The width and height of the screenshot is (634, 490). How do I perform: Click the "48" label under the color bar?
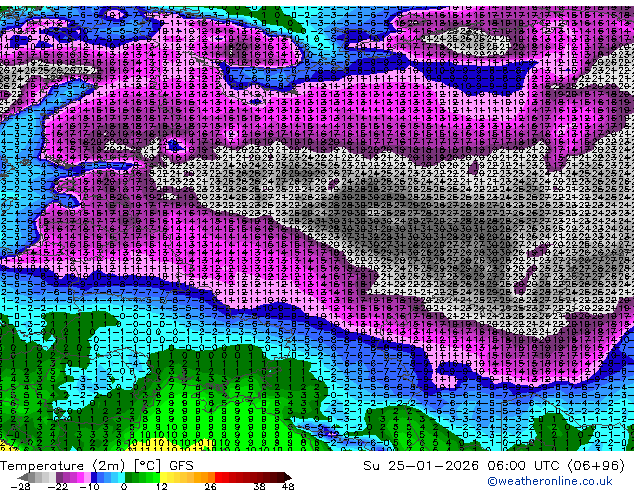pos(288,486)
